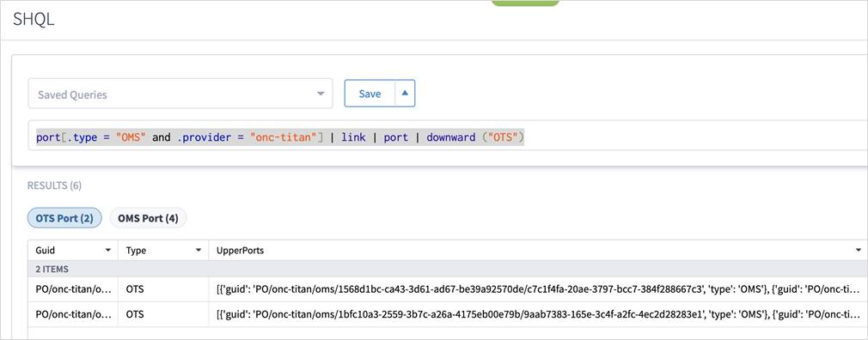Click UpperPorts cell containing guid 1bfc10a3

538,314
